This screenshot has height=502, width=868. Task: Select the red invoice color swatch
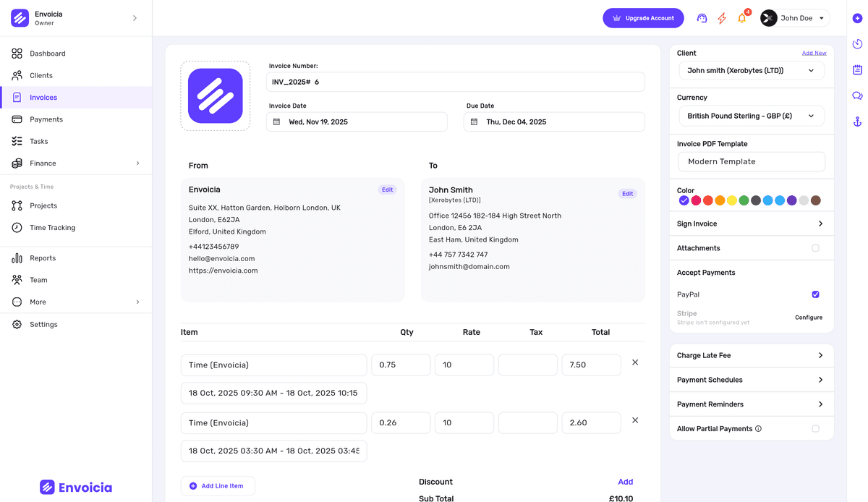pos(697,200)
